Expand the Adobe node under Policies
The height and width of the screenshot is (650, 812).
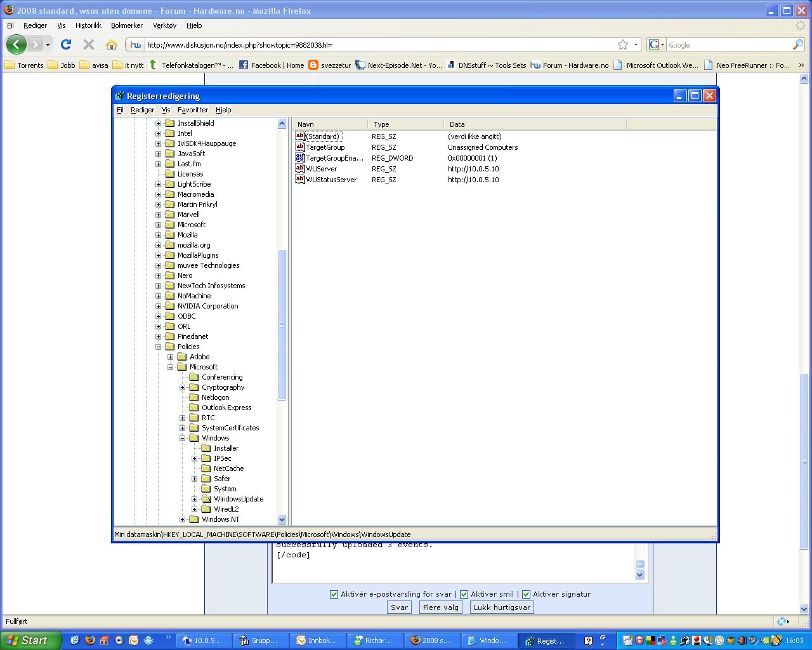coord(170,357)
